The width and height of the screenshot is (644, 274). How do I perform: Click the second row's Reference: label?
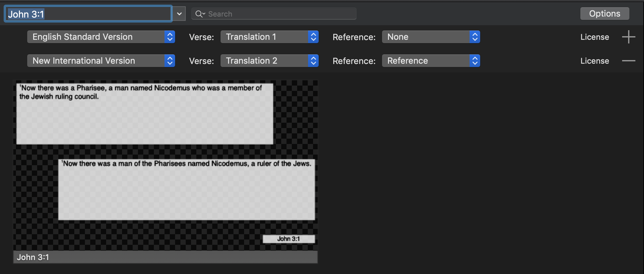pyautogui.click(x=354, y=61)
